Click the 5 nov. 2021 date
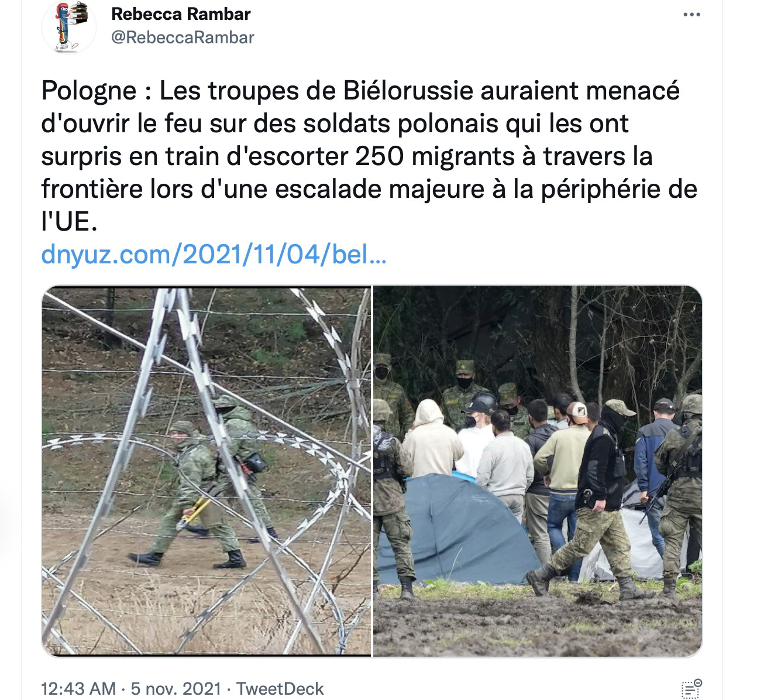This screenshot has width=757, height=700. click(176, 689)
